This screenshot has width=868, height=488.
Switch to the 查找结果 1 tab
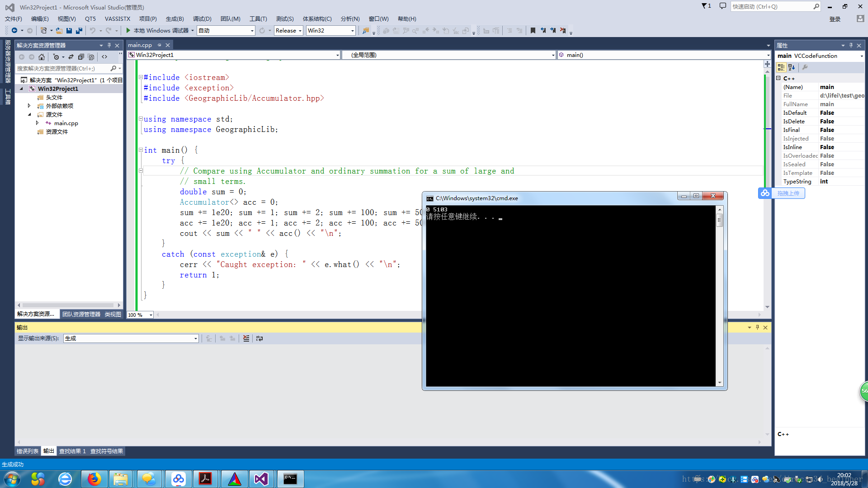pos(72,451)
